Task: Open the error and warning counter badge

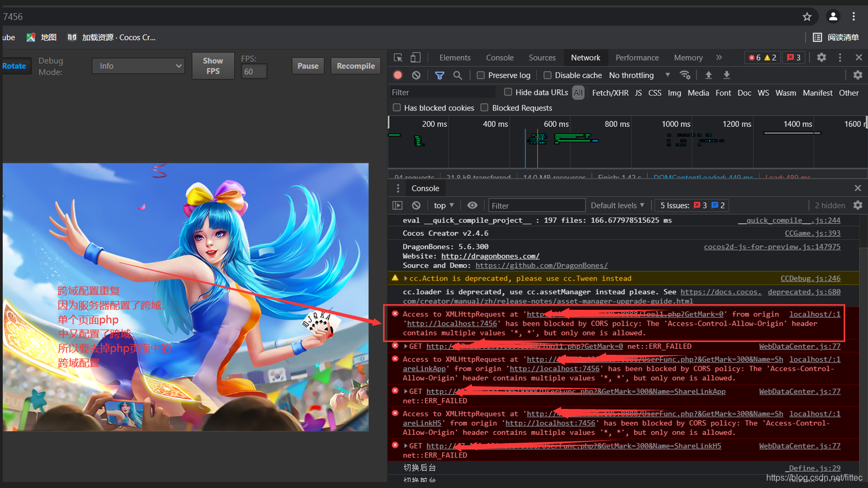Action: (x=762, y=57)
